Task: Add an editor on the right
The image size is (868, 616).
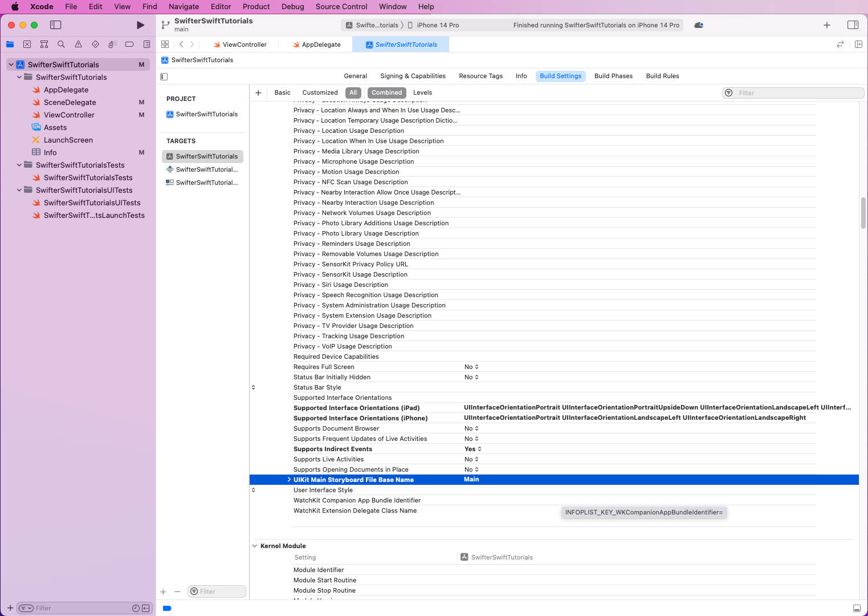Action: click(858, 44)
